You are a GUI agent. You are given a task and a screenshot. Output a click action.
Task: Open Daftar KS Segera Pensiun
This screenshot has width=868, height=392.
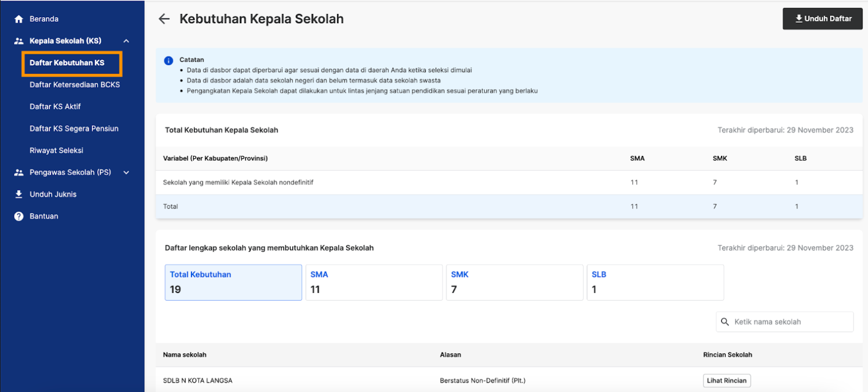pos(74,129)
